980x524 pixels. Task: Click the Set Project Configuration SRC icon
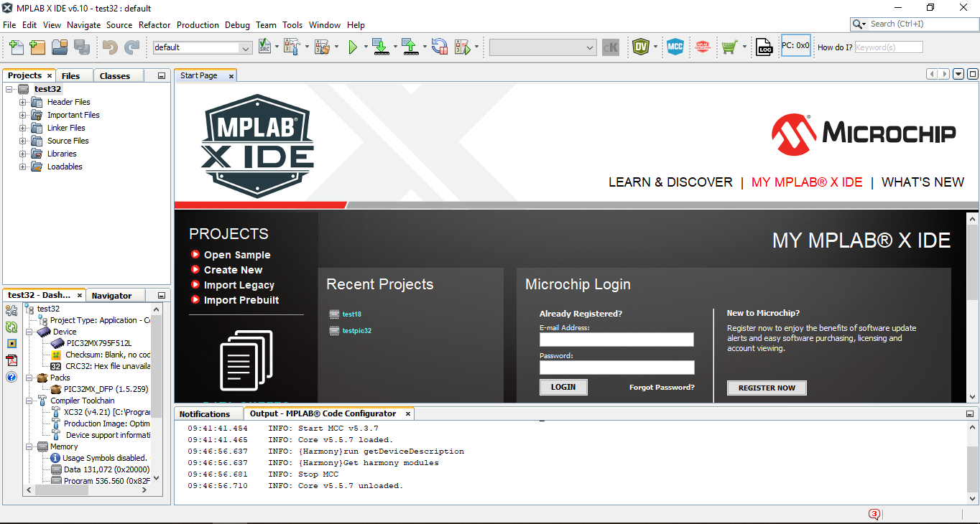tap(264, 47)
